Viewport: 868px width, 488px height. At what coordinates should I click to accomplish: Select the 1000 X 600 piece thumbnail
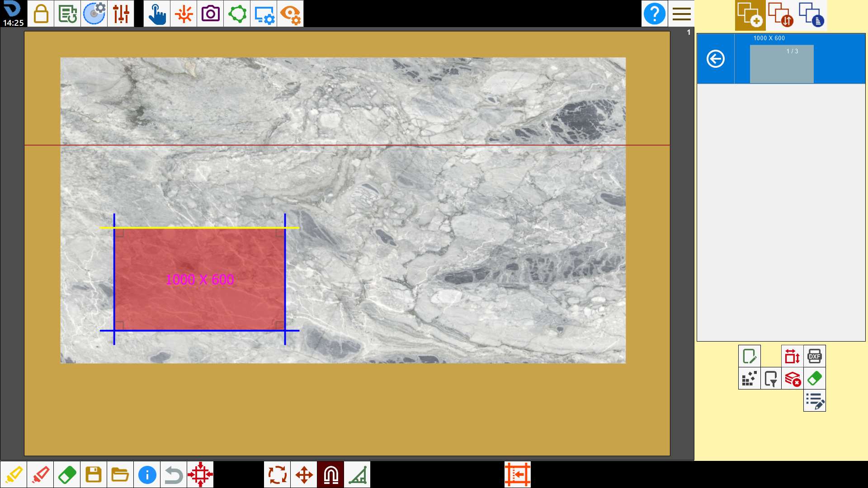[x=781, y=64]
